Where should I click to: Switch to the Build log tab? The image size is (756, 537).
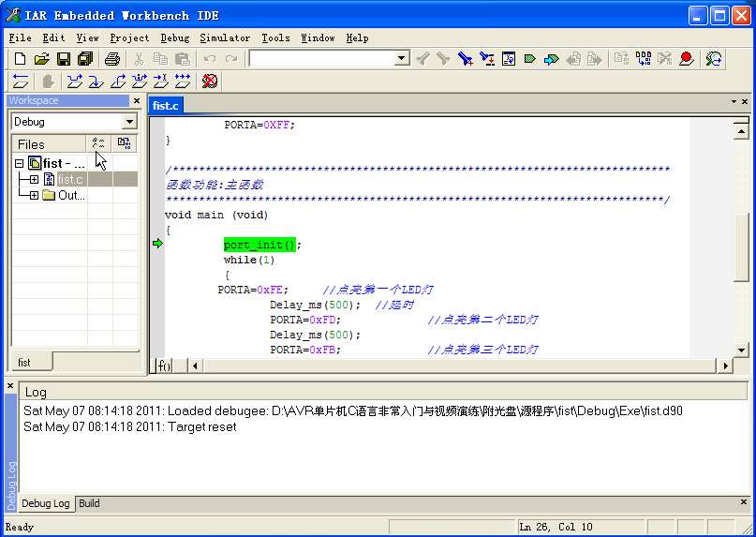[89, 503]
